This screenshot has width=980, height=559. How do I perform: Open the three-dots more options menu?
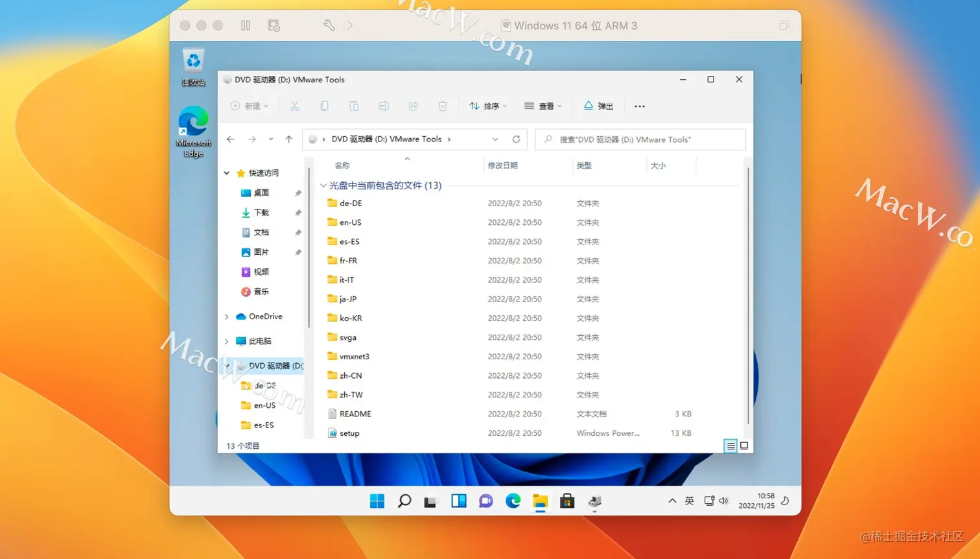coord(640,106)
